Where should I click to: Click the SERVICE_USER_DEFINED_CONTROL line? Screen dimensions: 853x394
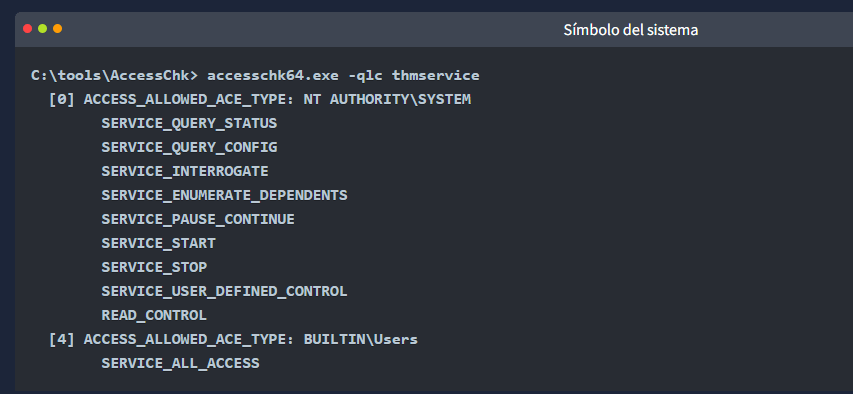224,291
